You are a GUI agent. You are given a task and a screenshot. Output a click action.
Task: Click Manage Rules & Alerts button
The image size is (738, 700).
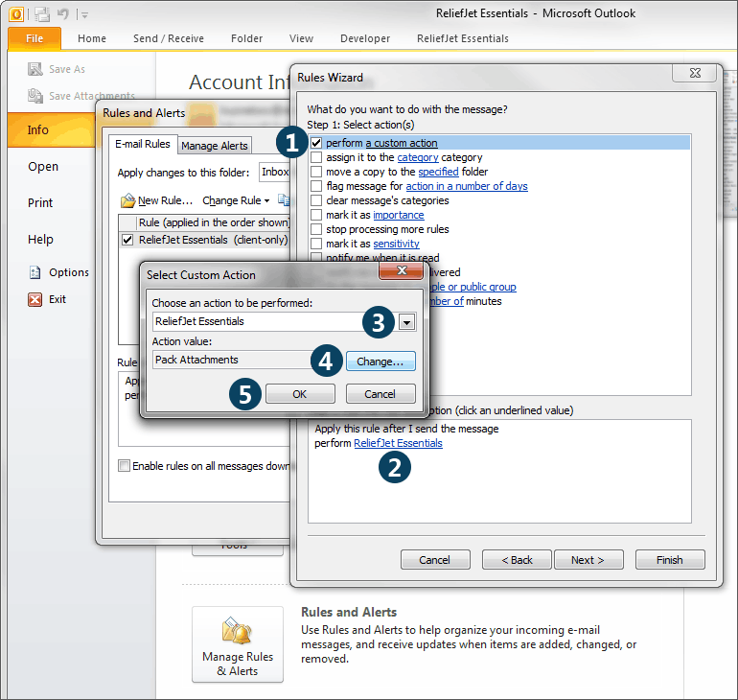[x=238, y=644]
